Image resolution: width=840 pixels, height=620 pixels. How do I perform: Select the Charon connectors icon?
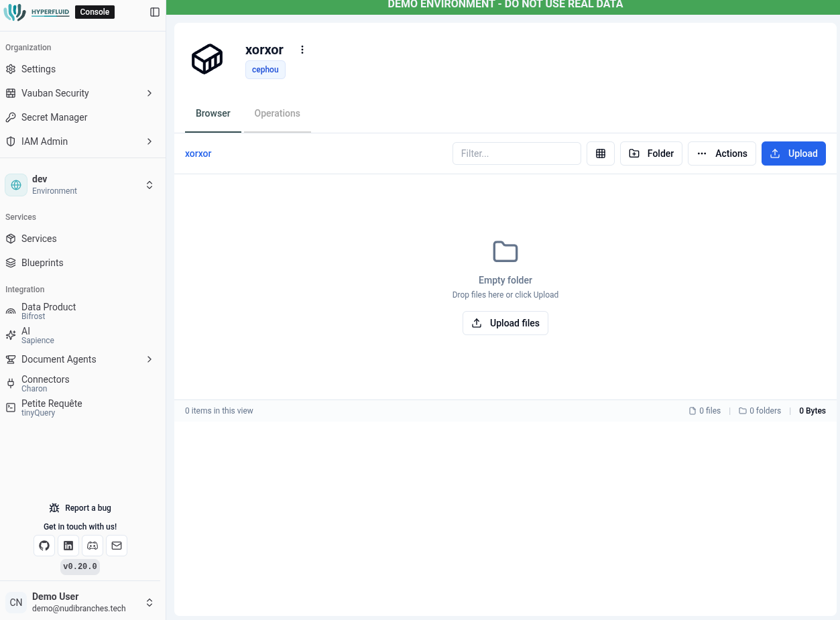point(10,383)
